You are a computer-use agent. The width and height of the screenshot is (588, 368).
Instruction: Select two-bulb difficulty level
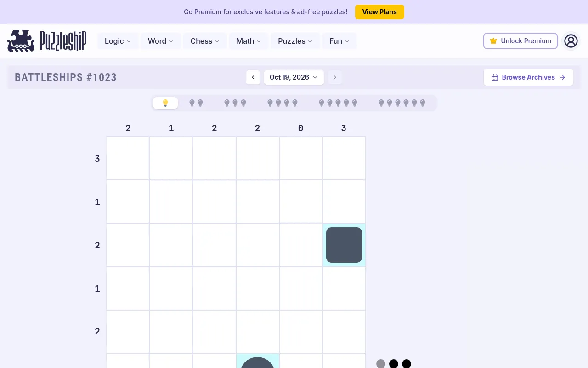pyautogui.click(x=196, y=103)
